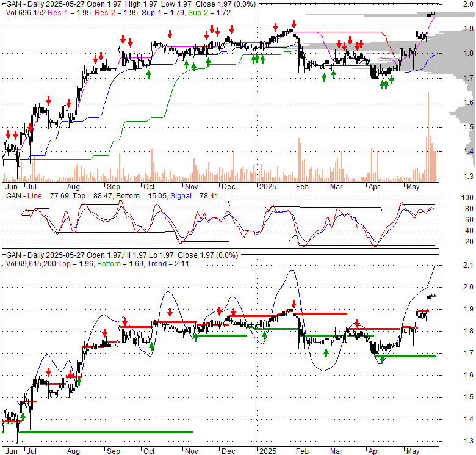Click the '100' oscillator axis value
476x455 pixels.
[467, 198]
